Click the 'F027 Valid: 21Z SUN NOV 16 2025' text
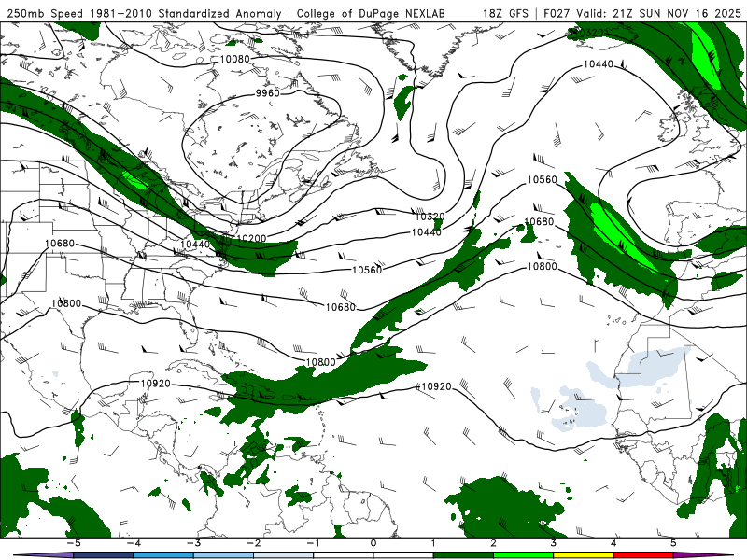 [642, 13]
